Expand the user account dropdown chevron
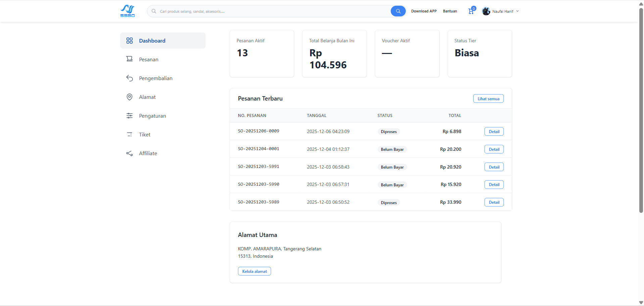Viewport: 644px width, 306px height. [x=517, y=11]
